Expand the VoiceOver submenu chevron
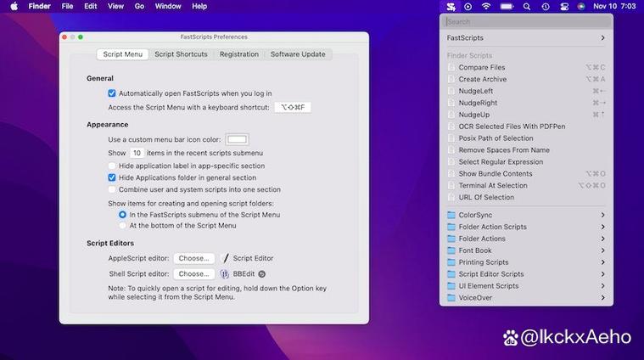Image resolution: width=644 pixels, height=360 pixels. pyautogui.click(x=602, y=297)
